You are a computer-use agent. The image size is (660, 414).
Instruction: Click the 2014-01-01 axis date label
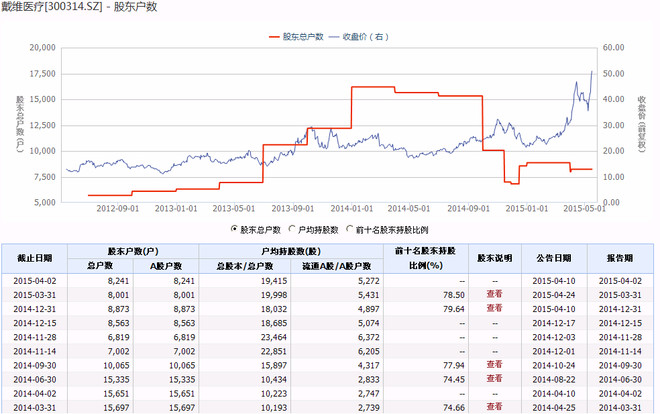point(351,209)
